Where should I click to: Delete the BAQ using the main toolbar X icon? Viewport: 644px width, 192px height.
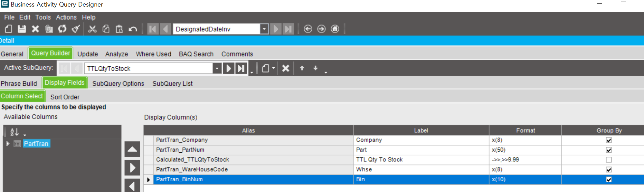(35, 29)
